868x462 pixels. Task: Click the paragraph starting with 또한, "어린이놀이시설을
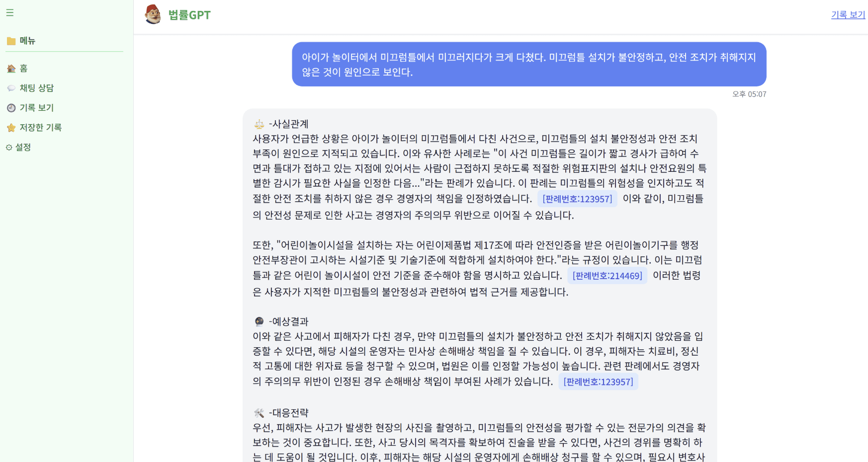(477, 268)
